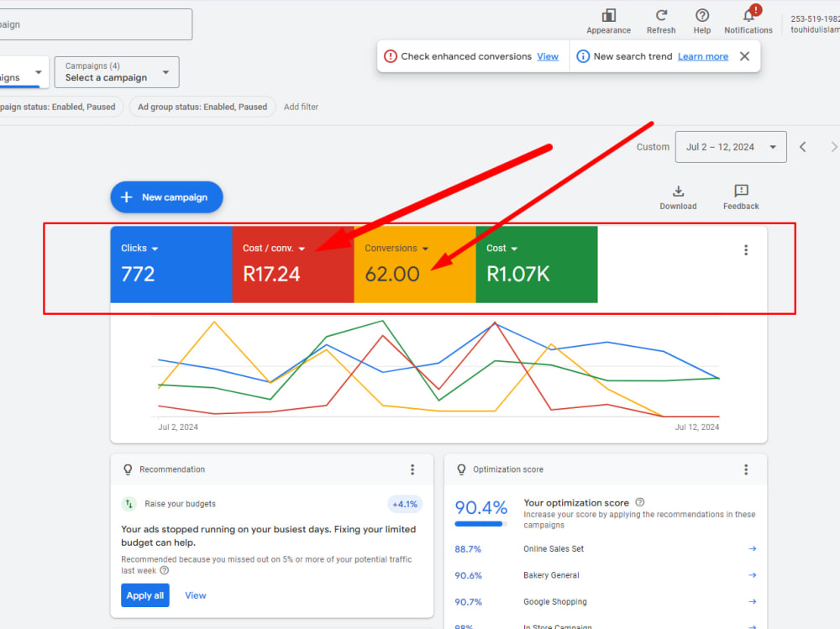
Task: Click the 90.7% score value
Action: click(468, 602)
